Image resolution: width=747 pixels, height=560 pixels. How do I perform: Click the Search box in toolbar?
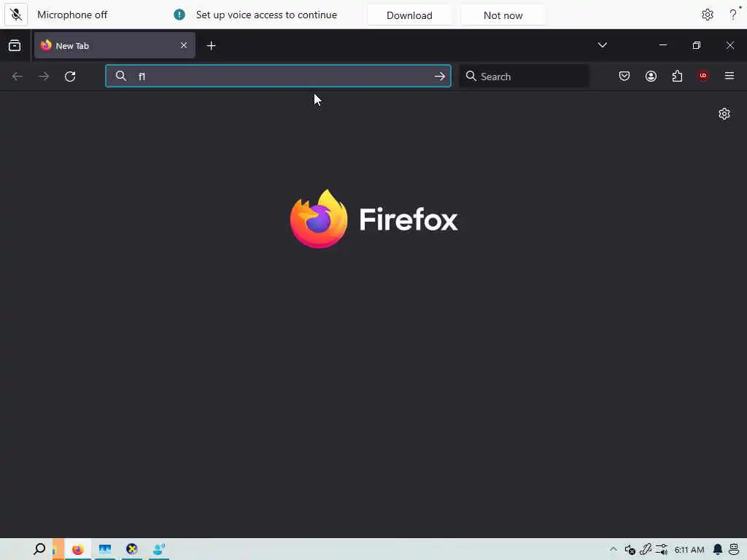point(524,76)
